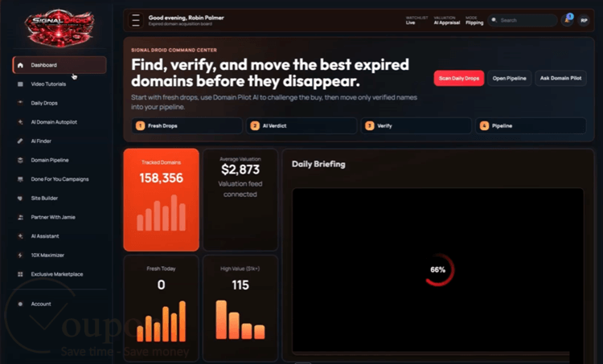Click greeting Good evening, Robin Palmer
This screenshot has height=364, width=603.
[x=187, y=18]
